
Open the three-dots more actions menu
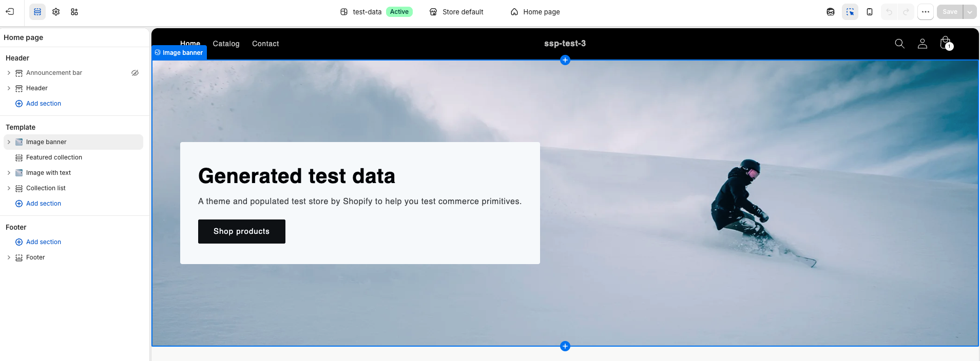click(x=926, y=12)
